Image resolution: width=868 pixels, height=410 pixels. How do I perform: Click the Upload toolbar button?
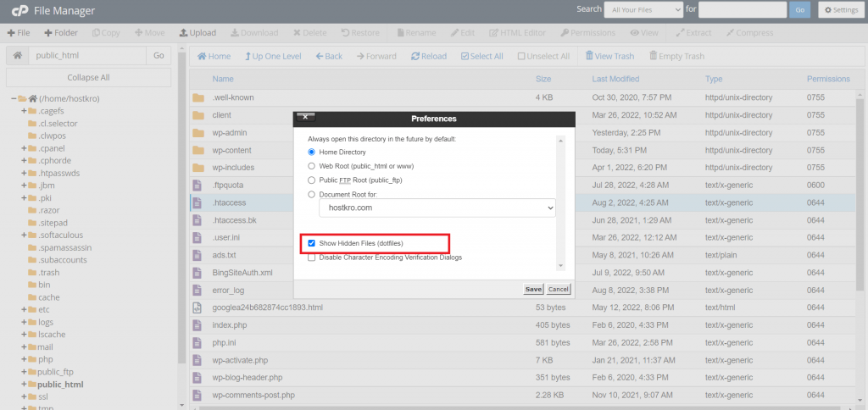tap(198, 33)
